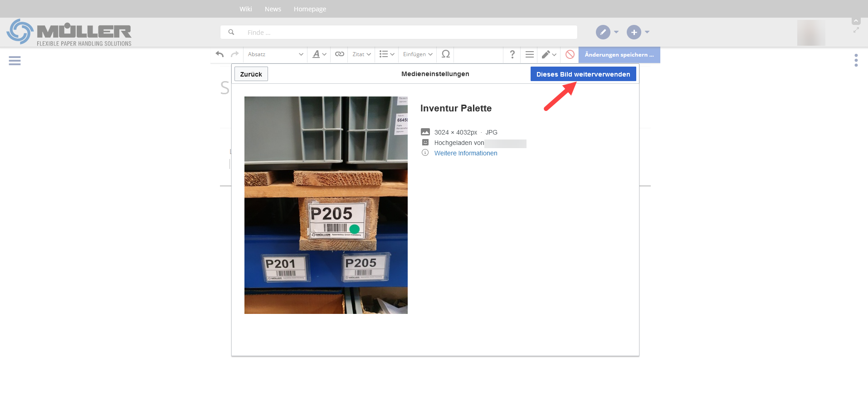The image size is (868, 419).
Task: Expand the Einfügen insert dropdown
Action: click(417, 54)
